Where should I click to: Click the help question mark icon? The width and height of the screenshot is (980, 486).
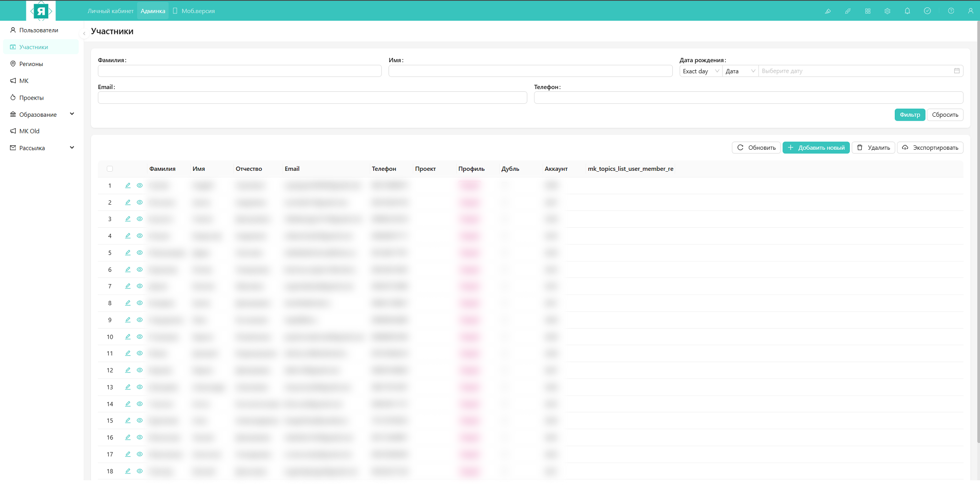951,11
